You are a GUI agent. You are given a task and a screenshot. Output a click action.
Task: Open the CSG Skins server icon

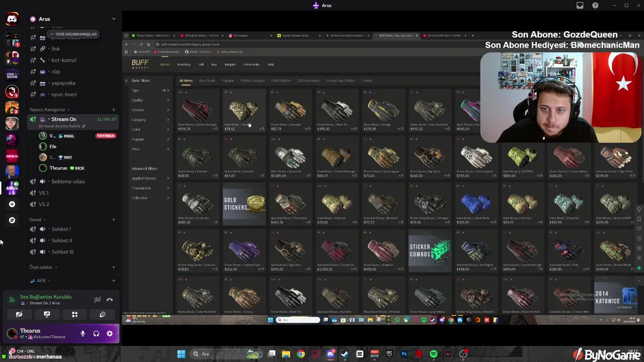click(12, 75)
